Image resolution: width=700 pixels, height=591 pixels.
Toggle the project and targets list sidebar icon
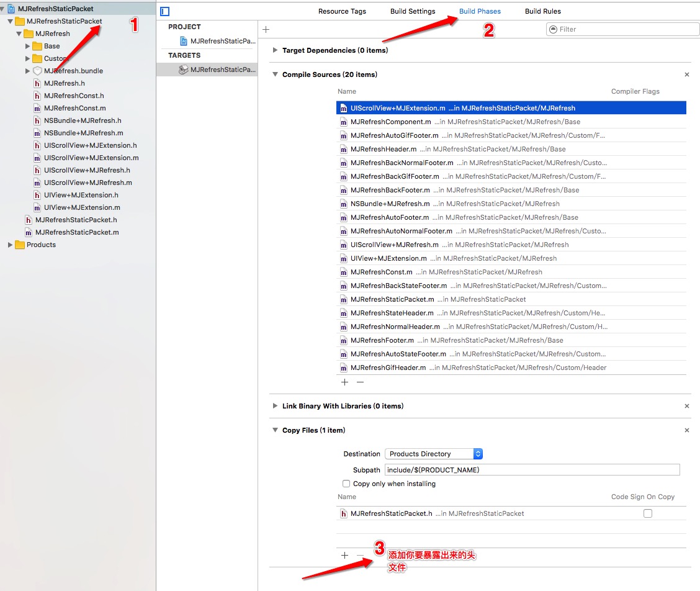point(164,11)
